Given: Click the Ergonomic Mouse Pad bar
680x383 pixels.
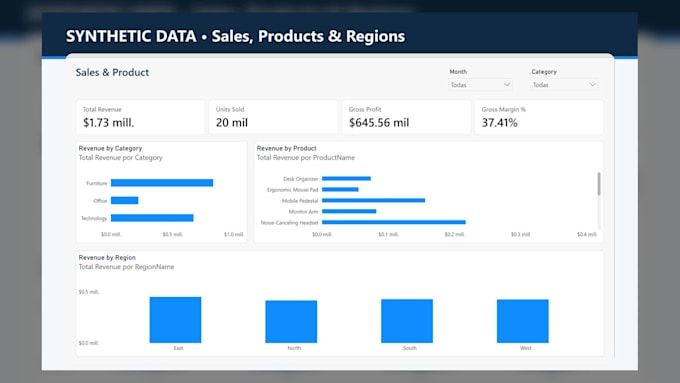Looking at the screenshot, I should click(x=340, y=189).
